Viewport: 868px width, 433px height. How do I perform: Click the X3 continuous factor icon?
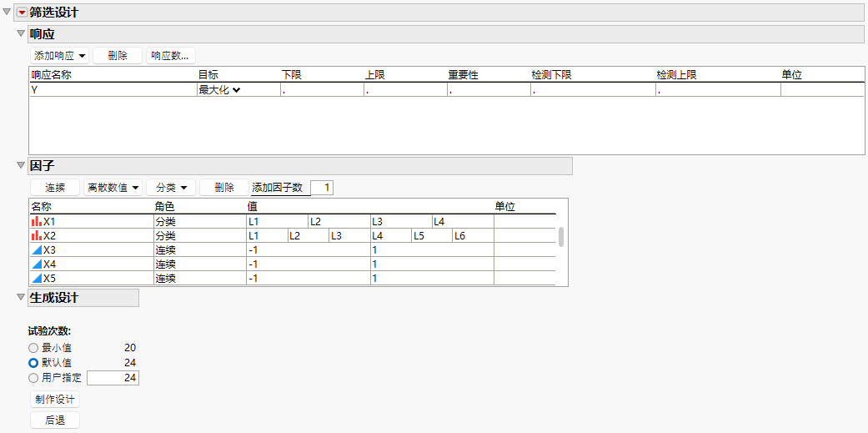pos(37,250)
